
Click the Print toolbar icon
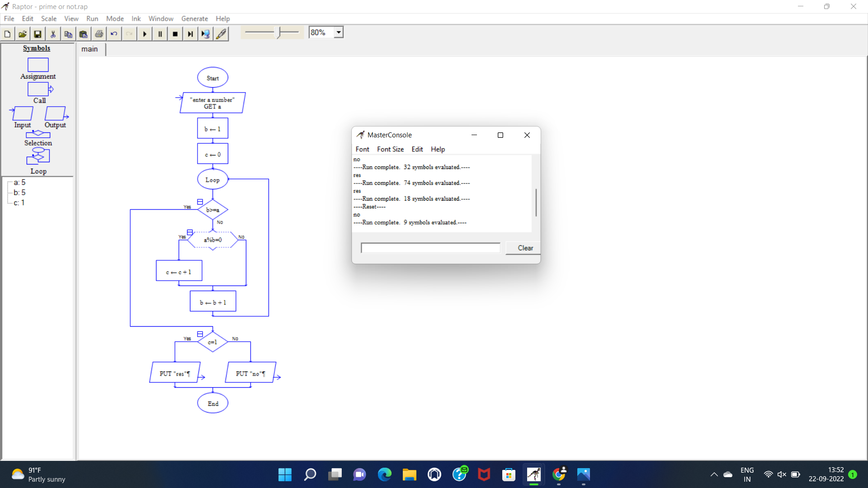99,34
